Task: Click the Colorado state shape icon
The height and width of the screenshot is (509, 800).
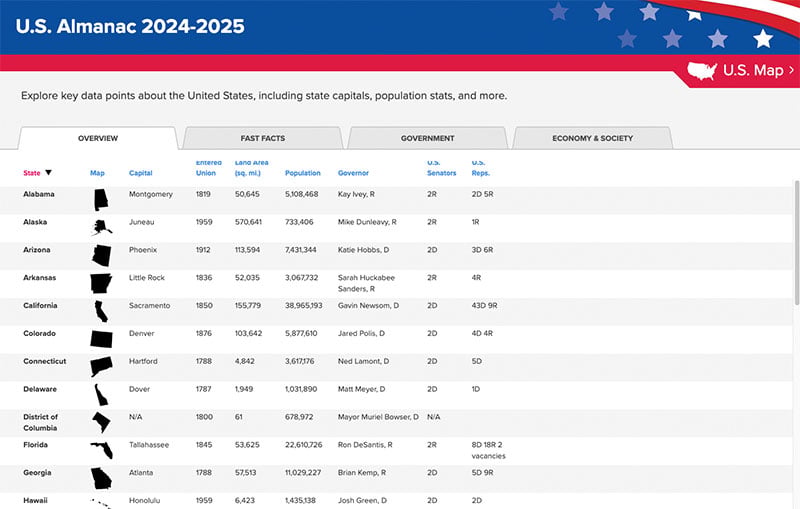Action: click(101, 338)
